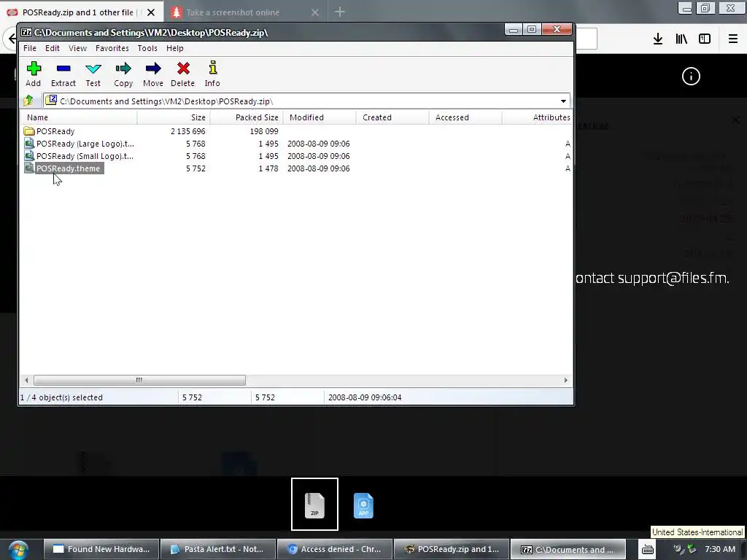Open the Edit menu
Image resolution: width=747 pixels, height=560 pixels.
53,48
